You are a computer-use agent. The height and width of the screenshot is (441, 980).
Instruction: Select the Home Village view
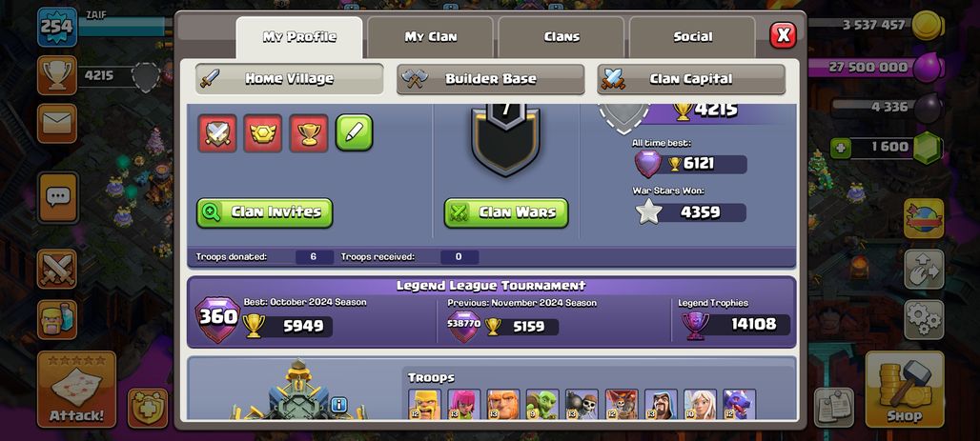(290, 79)
